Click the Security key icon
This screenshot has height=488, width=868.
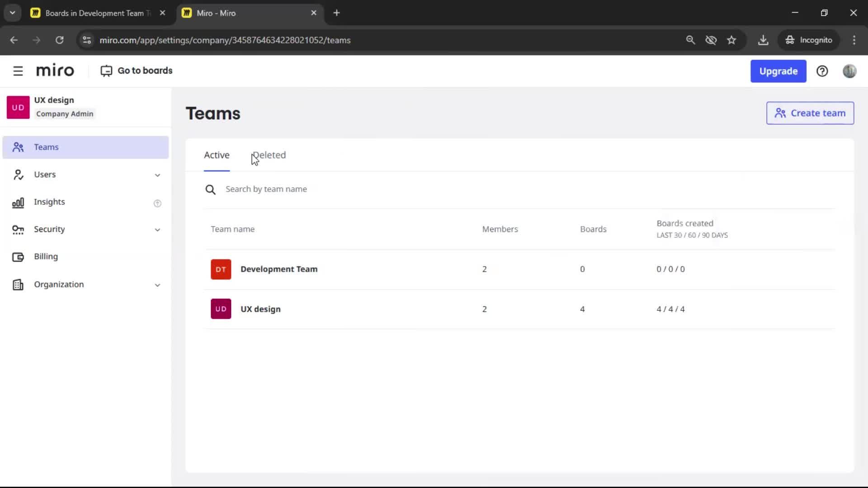click(18, 230)
